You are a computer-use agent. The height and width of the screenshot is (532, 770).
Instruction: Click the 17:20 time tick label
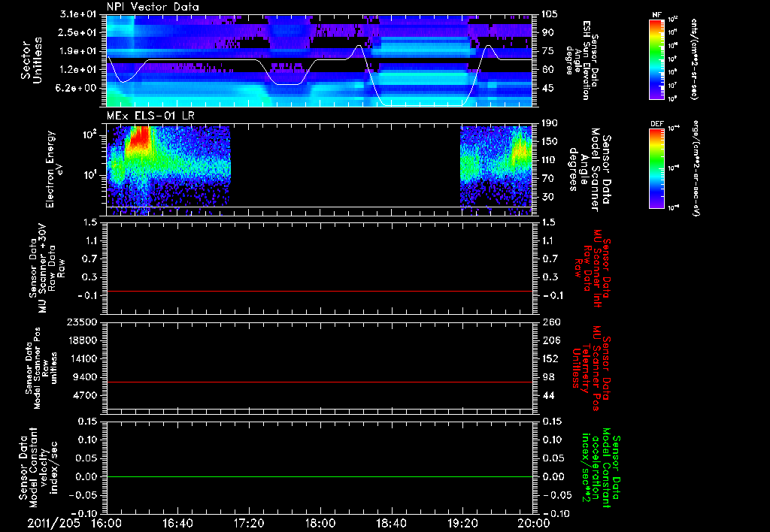(249, 523)
